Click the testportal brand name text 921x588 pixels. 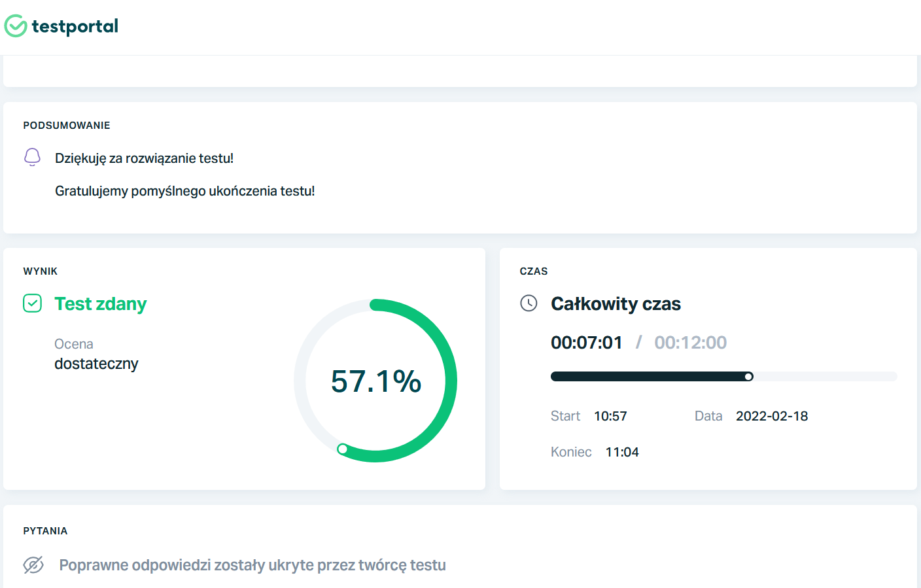pyautogui.click(x=75, y=26)
